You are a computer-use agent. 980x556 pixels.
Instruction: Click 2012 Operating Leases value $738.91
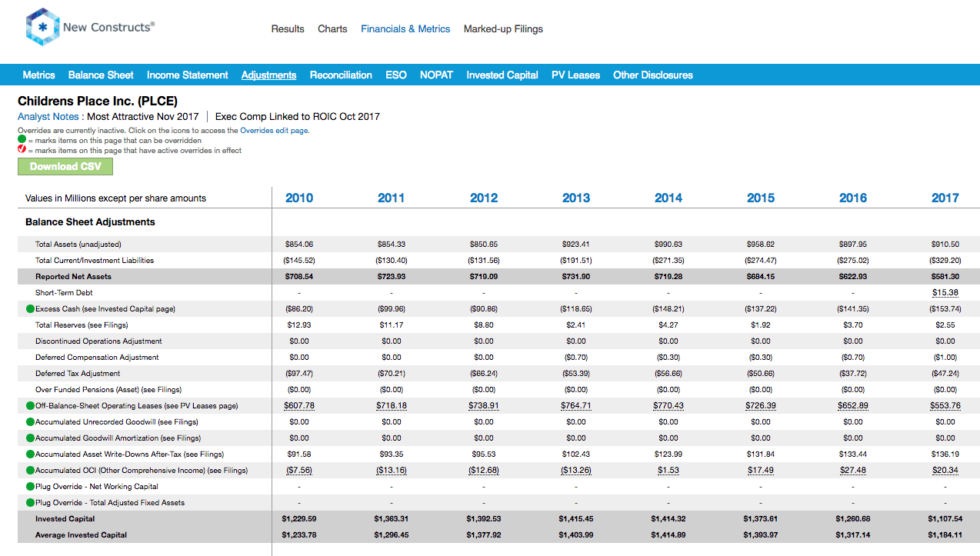pyautogui.click(x=484, y=406)
